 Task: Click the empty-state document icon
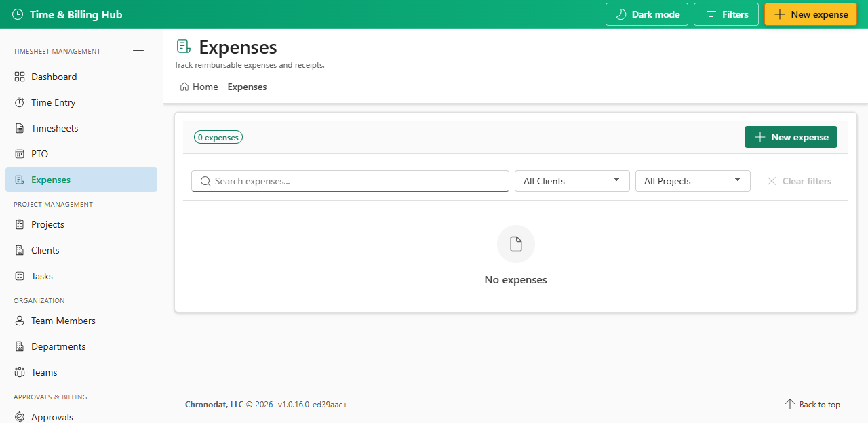pyautogui.click(x=516, y=244)
